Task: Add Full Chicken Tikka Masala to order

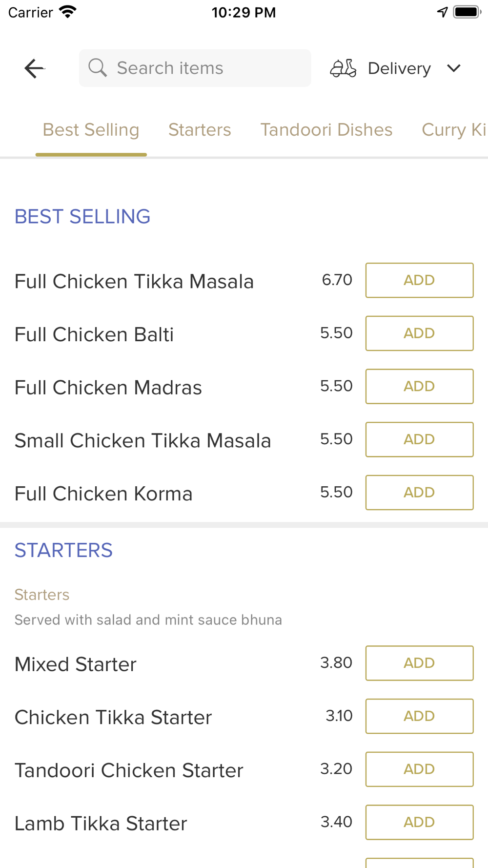Action: tap(419, 280)
